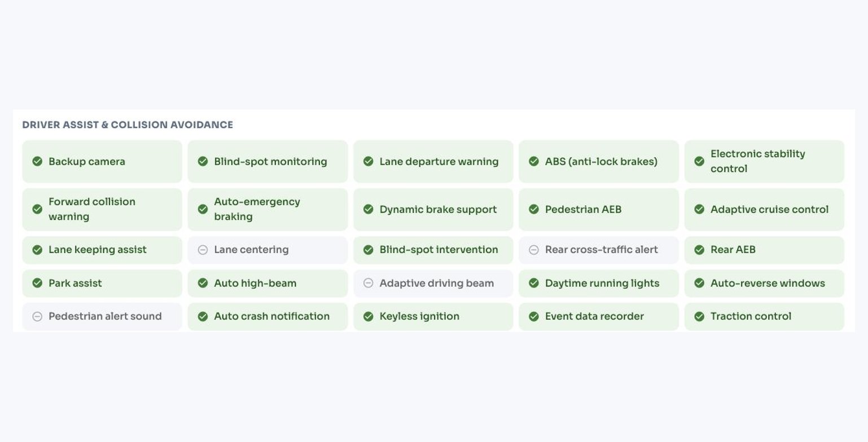The width and height of the screenshot is (868, 442).
Task: Click the dash icon beside Pedestrian alert sound
Action: tap(37, 316)
